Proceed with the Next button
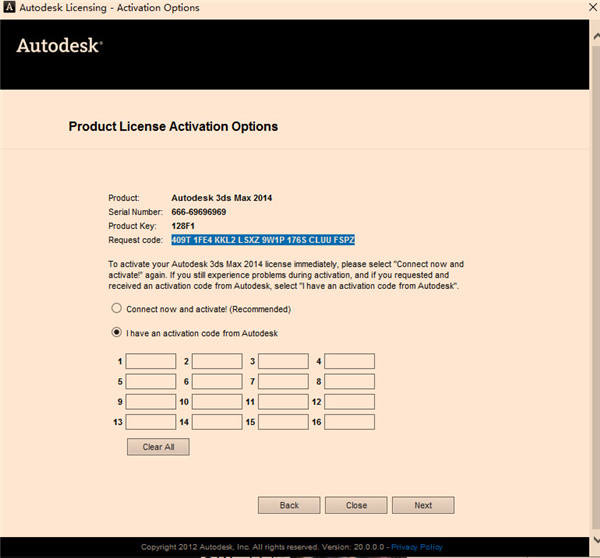 423,506
